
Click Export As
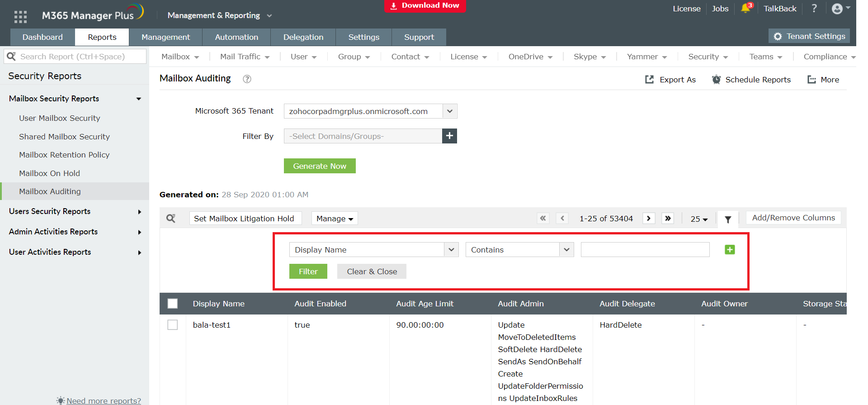(x=670, y=80)
